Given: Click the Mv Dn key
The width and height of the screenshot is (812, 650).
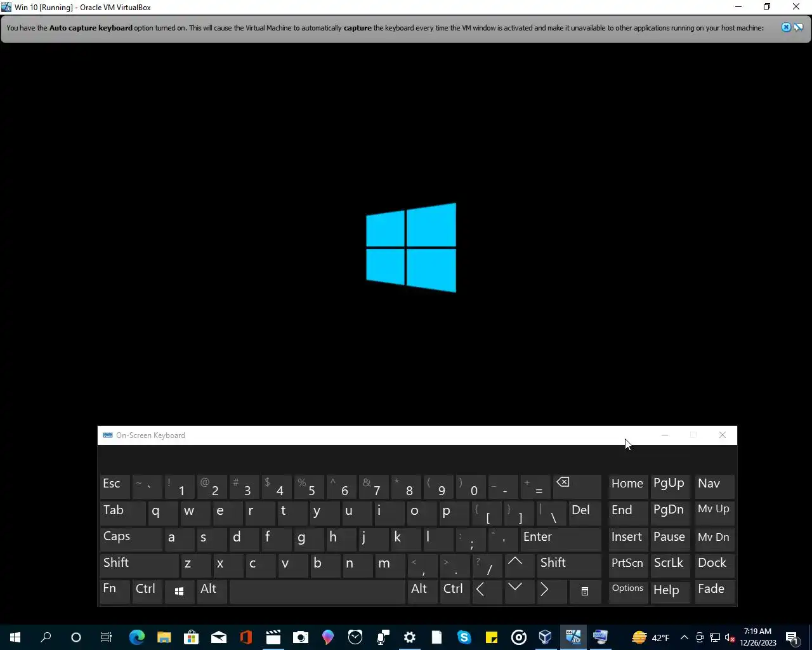Looking at the screenshot, I should [714, 539].
